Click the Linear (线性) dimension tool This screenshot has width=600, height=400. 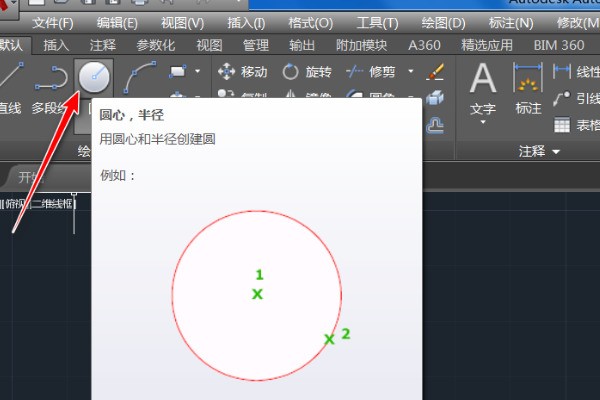click(x=563, y=71)
